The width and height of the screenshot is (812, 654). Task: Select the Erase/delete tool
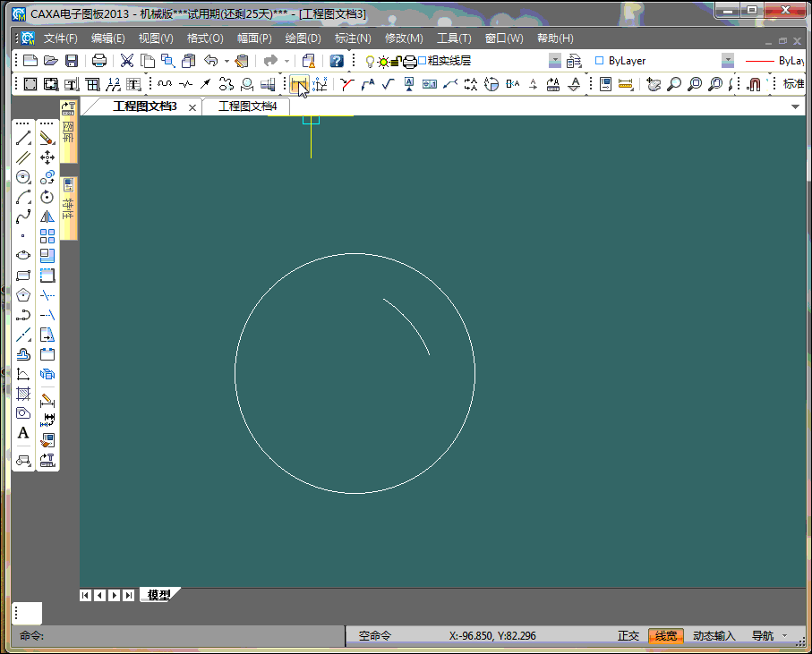[47, 138]
